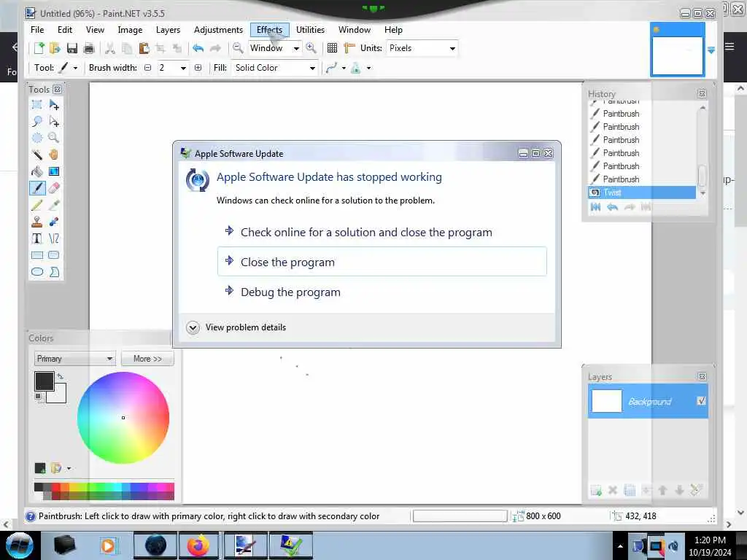The image size is (747, 560).
Task: Select the Pan hand tool
Action: (x=54, y=155)
